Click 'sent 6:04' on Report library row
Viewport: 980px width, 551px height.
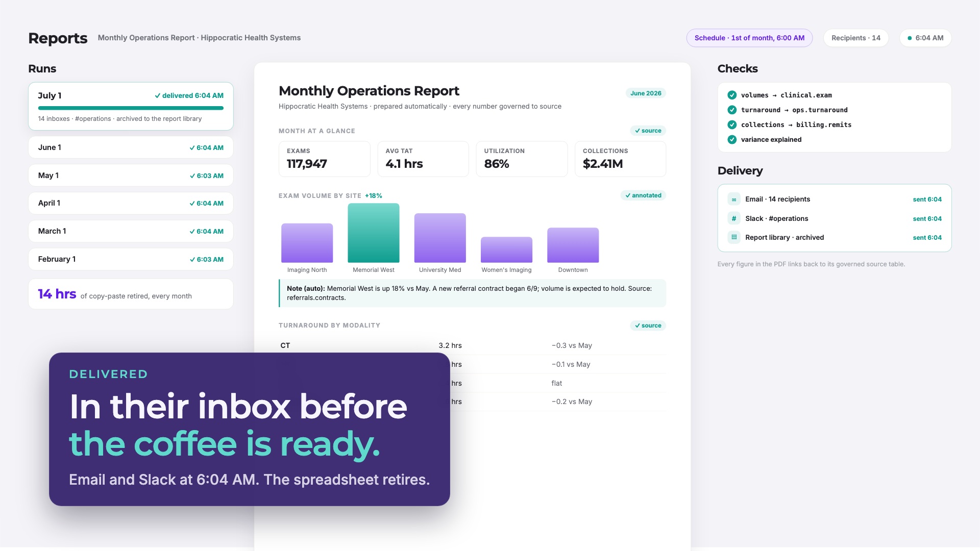tap(927, 238)
